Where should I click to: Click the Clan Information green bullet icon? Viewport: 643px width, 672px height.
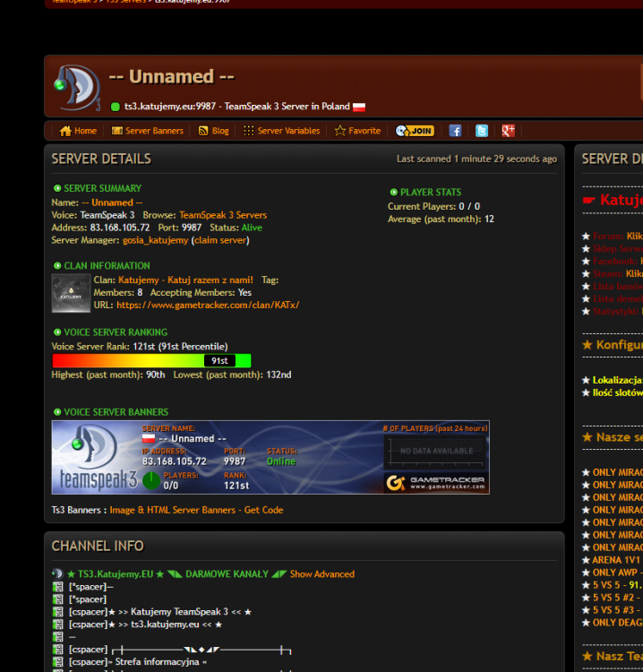point(57,266)
